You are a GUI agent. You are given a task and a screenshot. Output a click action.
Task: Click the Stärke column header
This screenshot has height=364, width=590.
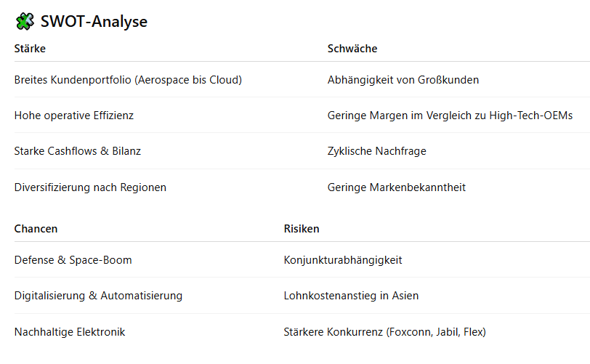pyautogui.click(x=30, y=49)
